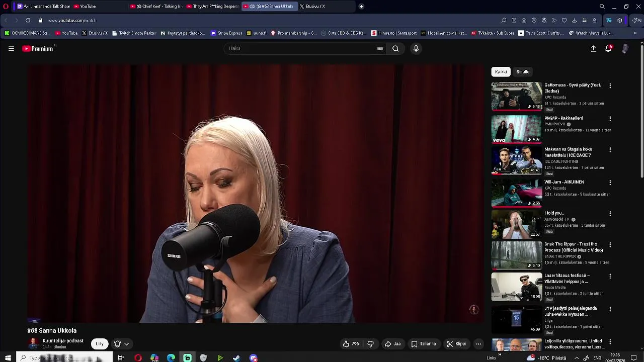
Task: Start voice search with microphone icon
Action: tap(416, 49)
